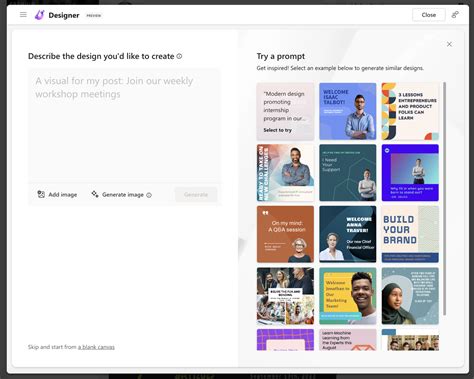The image size is (474, 379).
Task: Click the Generate image sparkle icon
Action: 95,194
